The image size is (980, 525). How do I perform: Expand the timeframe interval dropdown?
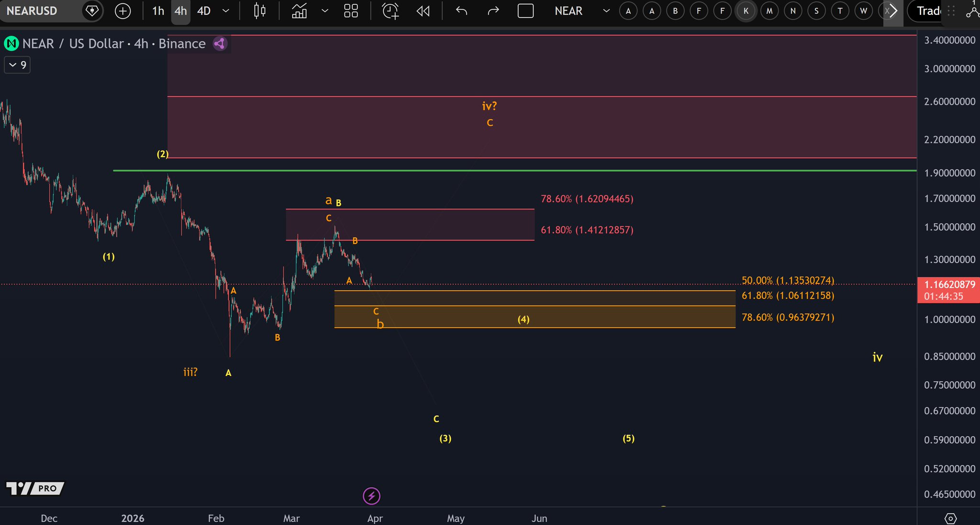(226, 11)
